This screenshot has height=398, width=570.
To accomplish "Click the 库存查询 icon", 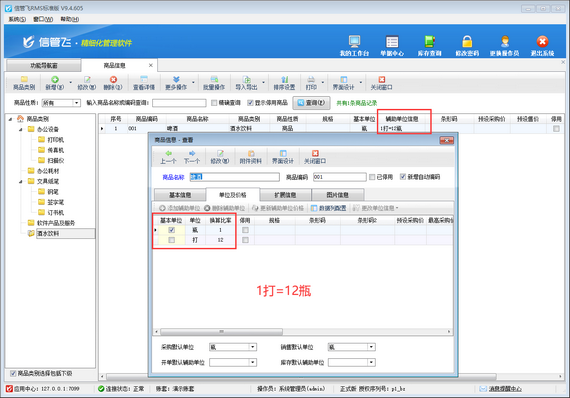I will pos(429,45).
